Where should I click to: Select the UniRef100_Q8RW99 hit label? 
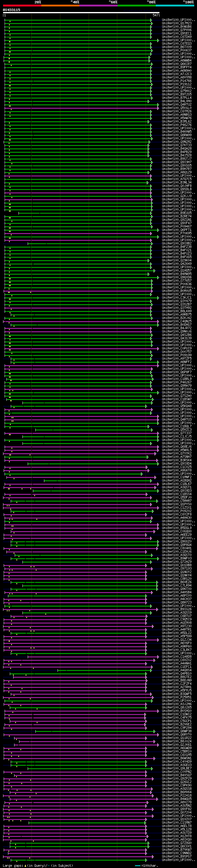177,135
